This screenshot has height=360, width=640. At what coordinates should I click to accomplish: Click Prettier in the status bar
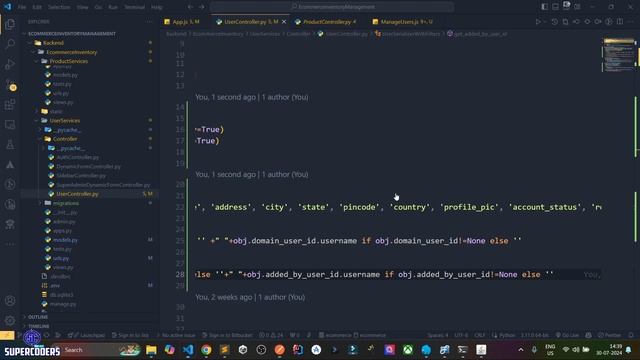tap(609, 335)
